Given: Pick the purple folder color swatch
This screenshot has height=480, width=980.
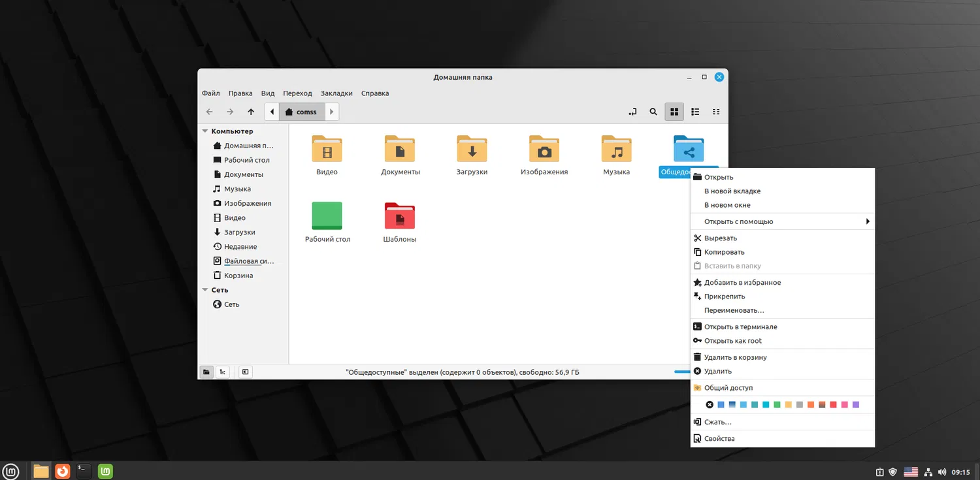Looking at the screenshot, I should (x=855, y=405).
